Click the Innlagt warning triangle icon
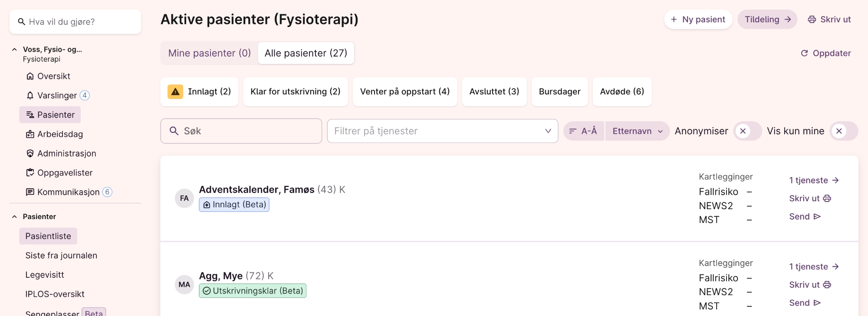 click(175, 92)
